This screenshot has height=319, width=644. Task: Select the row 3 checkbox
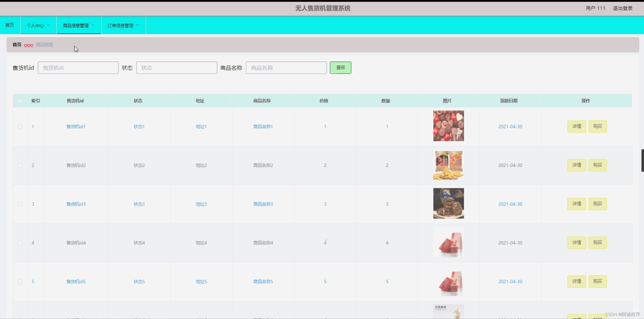tap(20, 204)
